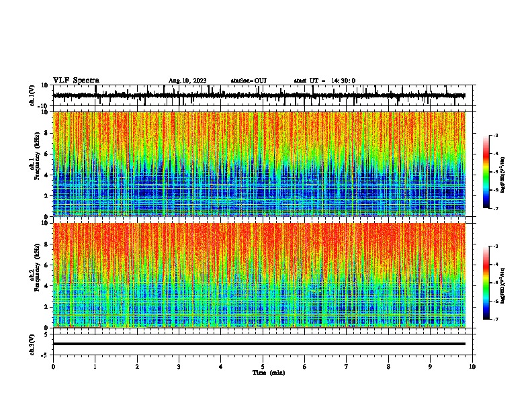Click the ch.1 color bar log(PSD) units label
532x411 pixels.
503,175
